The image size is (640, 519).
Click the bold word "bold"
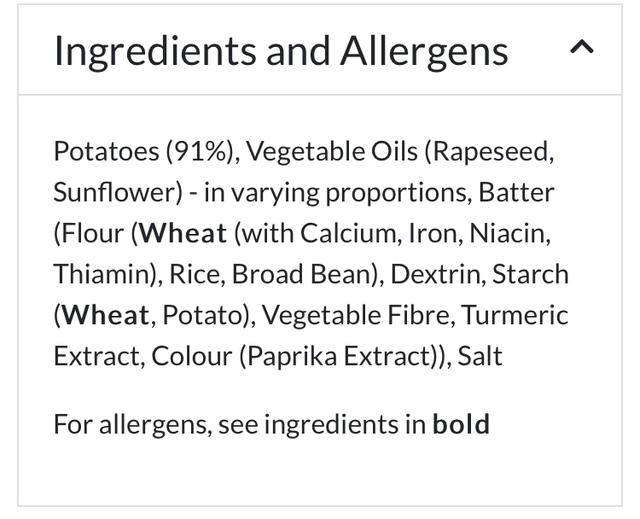[461, 423]
